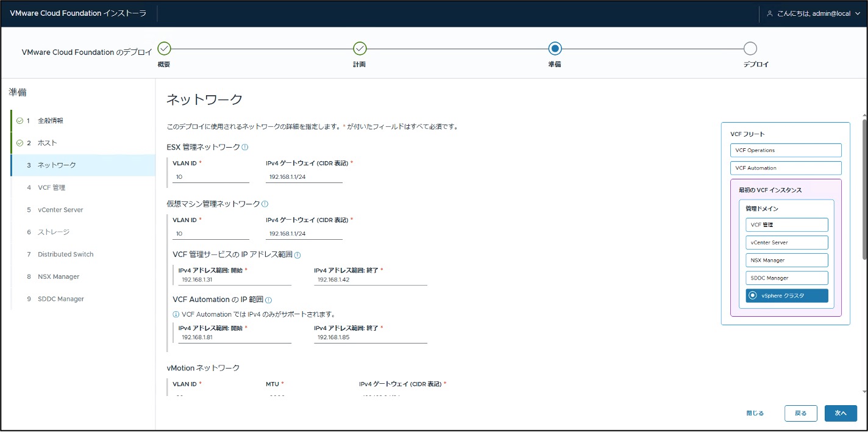Click the VMware Cloud Foundation インストーラ title
This screenshot has width=868, height=432.
78,13
